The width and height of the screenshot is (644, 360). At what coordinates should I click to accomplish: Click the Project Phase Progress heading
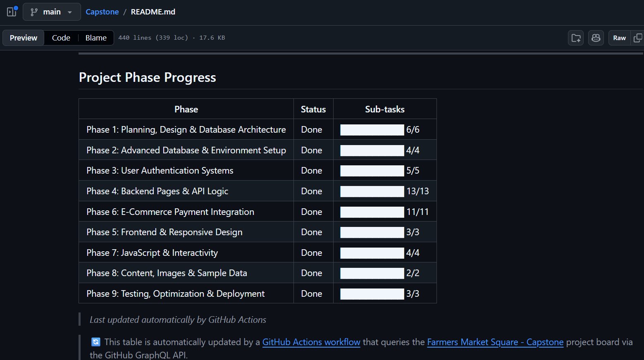tap(148, 77)
